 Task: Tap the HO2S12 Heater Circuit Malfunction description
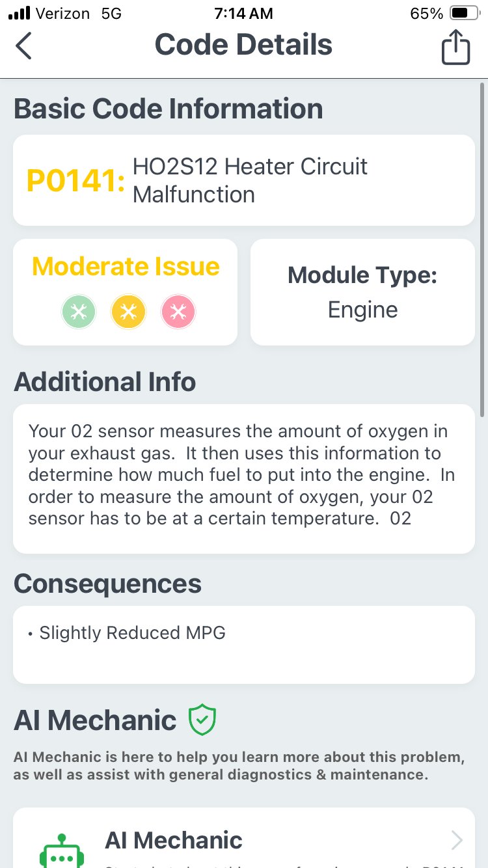pos(250,180)
